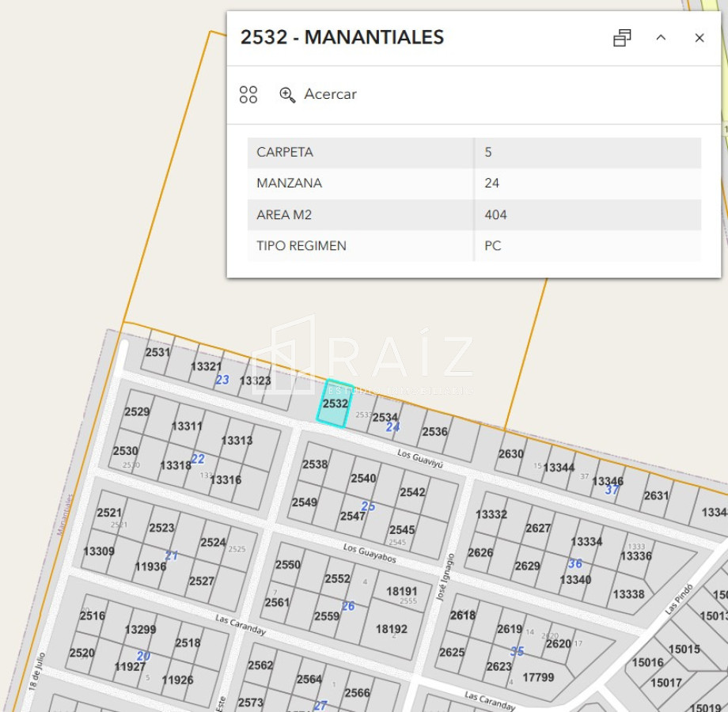Select parcel 13299 on the map

pos(140,630)
